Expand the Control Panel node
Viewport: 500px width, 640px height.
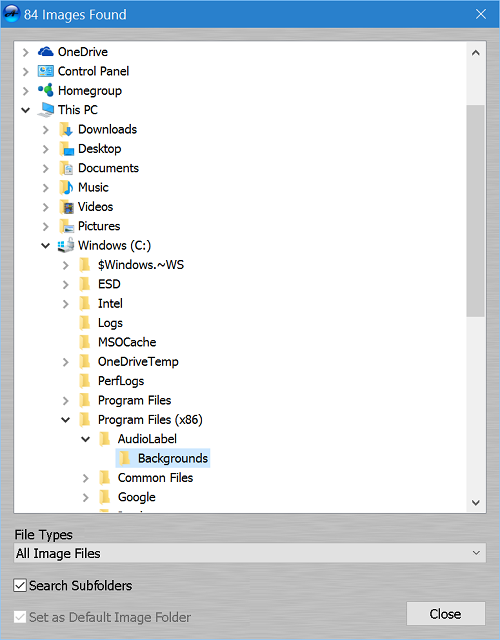(26, 72)
